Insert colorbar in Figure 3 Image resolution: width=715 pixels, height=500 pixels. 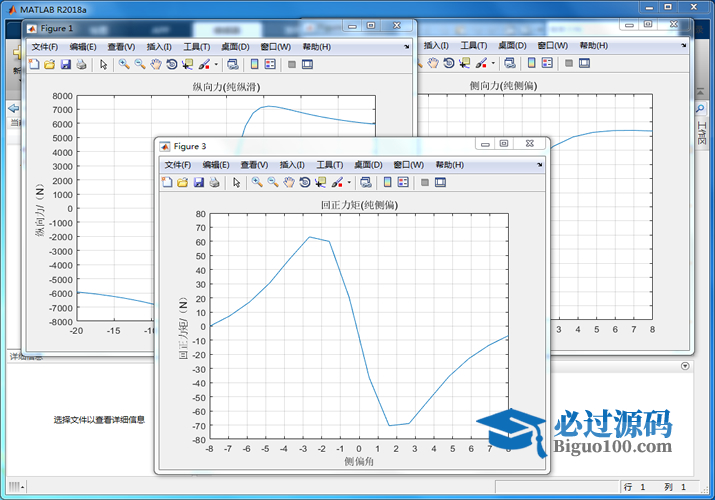pyautogui.click(x=387, y=182)
